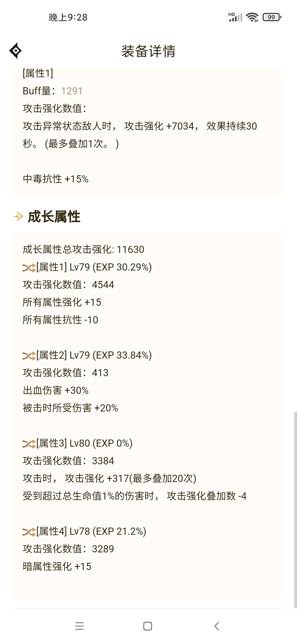Select the 成长属性 section heading

point(54,217)
